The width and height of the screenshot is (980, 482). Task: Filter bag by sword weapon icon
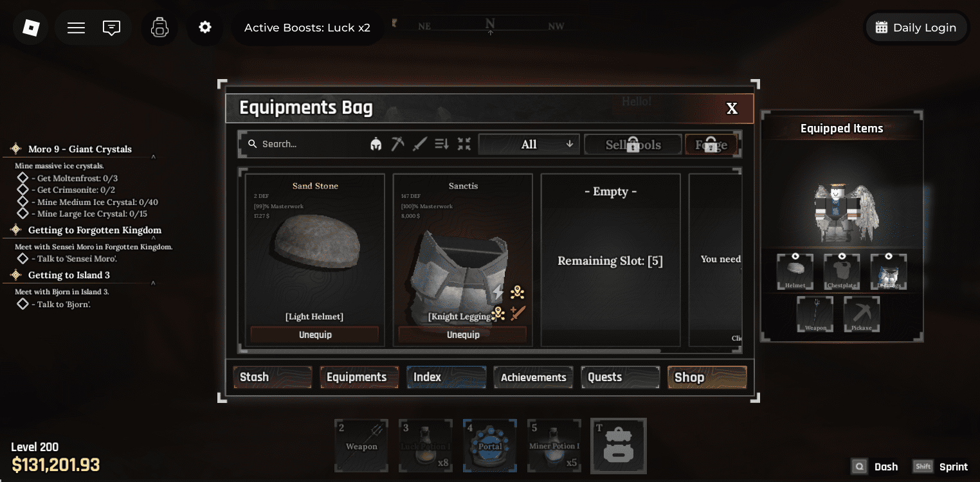pyautogui.click(x=420, y=144)
